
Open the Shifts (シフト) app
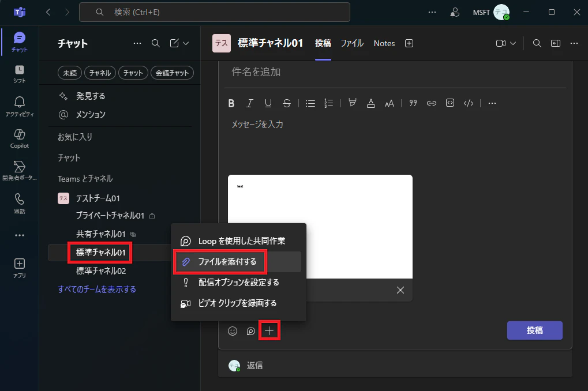[19, 74]
